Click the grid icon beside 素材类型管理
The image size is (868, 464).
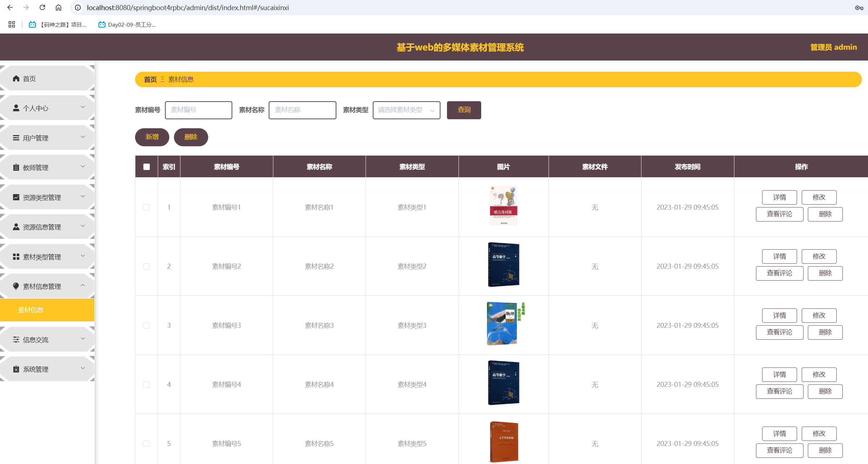tap(16, 257)
